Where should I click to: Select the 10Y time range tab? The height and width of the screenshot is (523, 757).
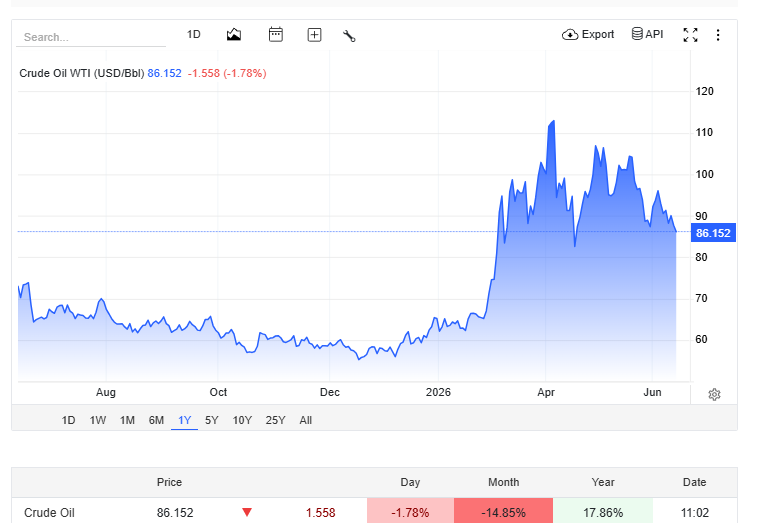[x=242, y=420]
